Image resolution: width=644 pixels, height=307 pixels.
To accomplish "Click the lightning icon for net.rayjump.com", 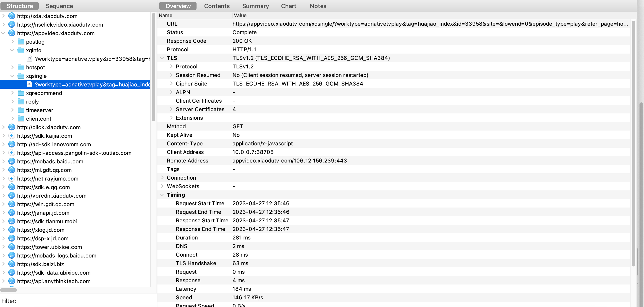I will (x=11, y=178).
